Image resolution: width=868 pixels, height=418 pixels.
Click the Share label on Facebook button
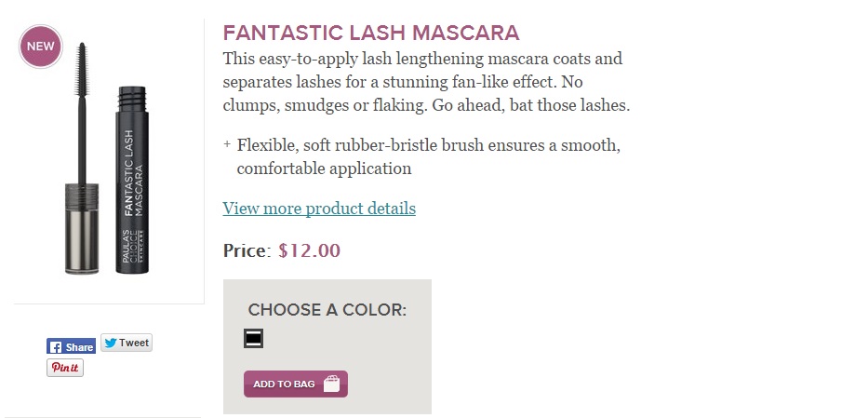pos(80,347)
